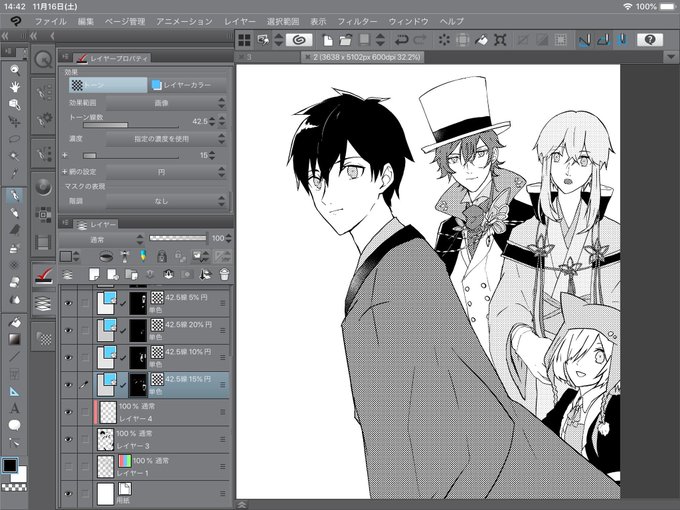
Task: Click the Open file folder icon
Action: [346, 40]
